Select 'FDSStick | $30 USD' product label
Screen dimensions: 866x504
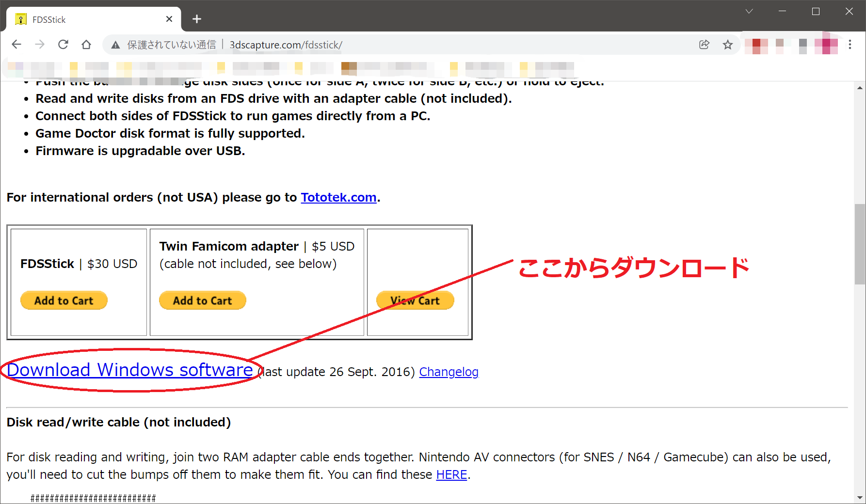click(x=79, y=264)
